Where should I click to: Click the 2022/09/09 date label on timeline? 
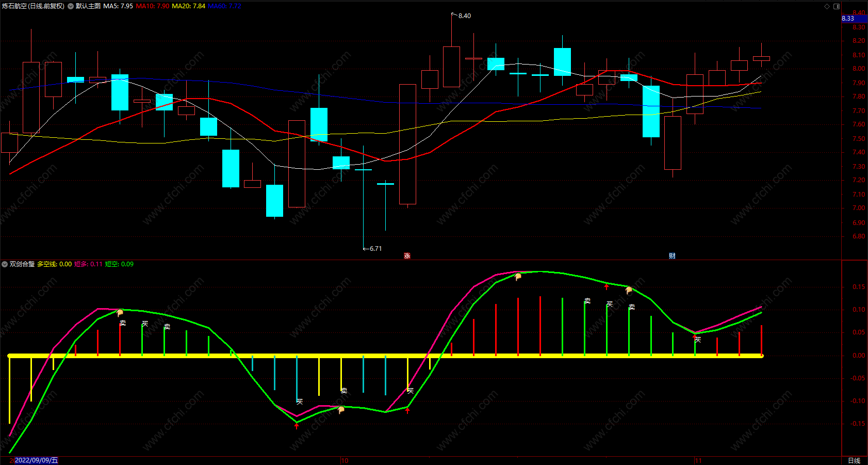coord(36,460)
